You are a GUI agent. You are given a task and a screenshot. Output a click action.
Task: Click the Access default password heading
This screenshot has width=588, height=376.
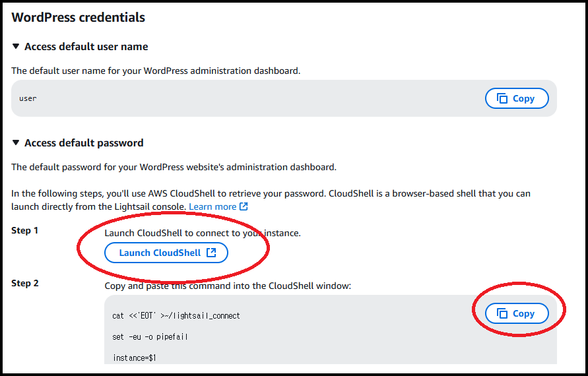pos(84,143)
